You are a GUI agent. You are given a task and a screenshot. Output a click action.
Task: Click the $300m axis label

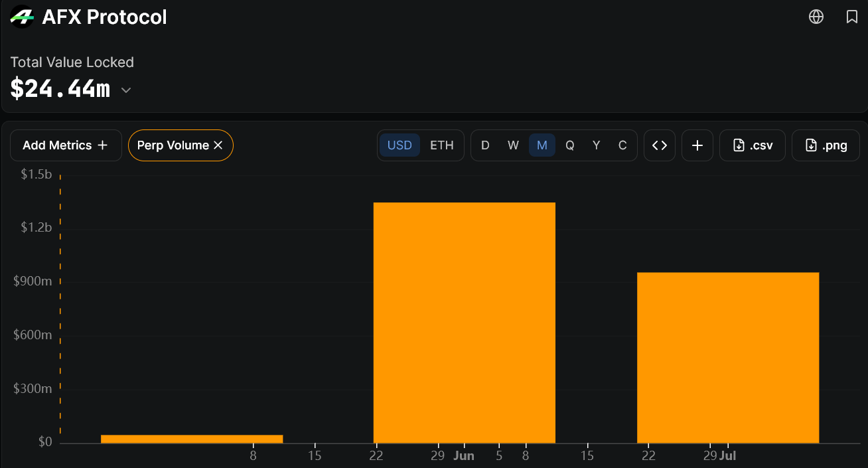click(x=33, y=388)
